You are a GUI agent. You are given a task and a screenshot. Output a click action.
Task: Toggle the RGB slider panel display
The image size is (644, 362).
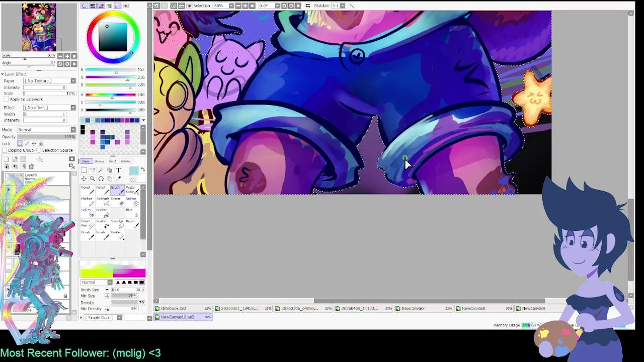(93, 6)
